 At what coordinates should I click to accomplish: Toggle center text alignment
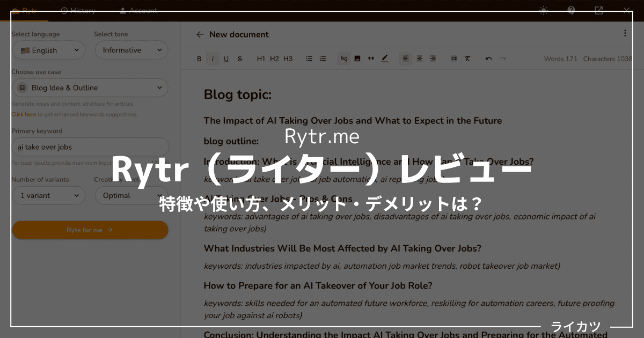click(x=419, y=58)
